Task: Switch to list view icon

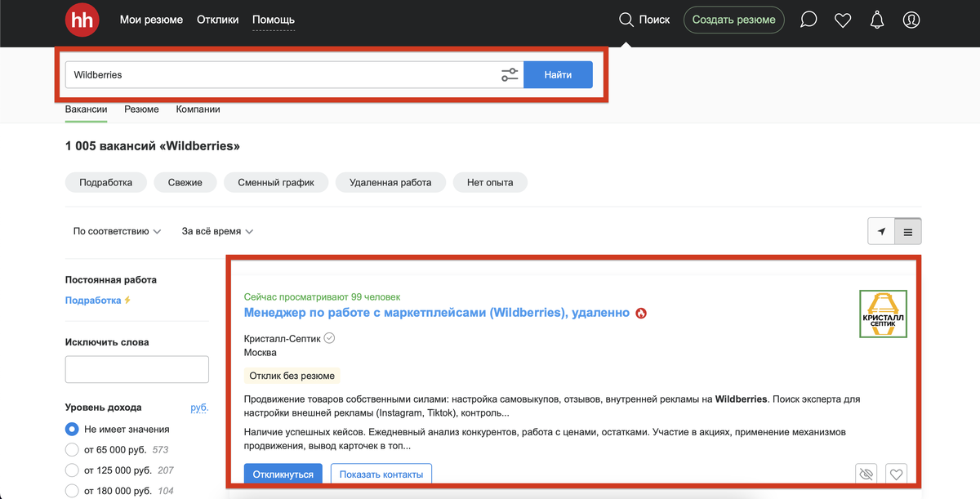Action: tap(908, 232)
